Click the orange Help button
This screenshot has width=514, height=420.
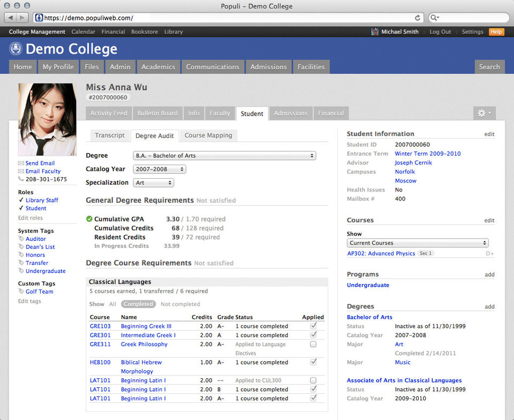point(496,32)
